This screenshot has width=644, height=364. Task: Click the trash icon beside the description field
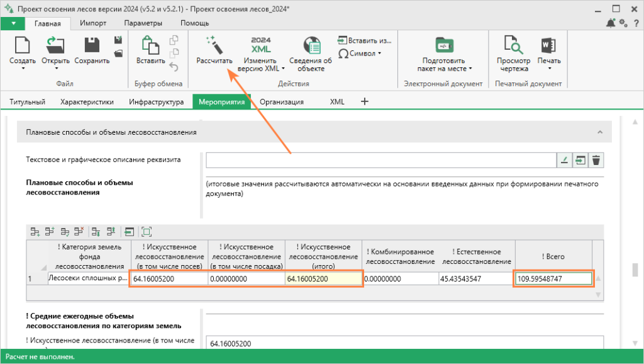pyautogui.click(x=596, y=160)
